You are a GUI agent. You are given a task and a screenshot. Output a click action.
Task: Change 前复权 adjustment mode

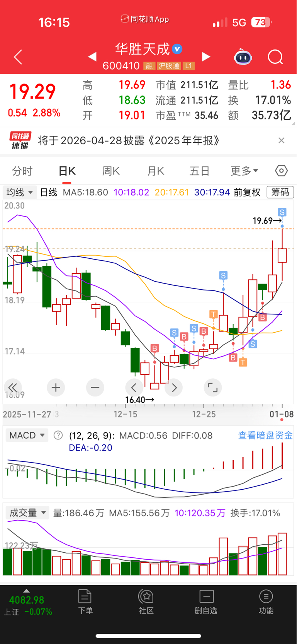247,192
